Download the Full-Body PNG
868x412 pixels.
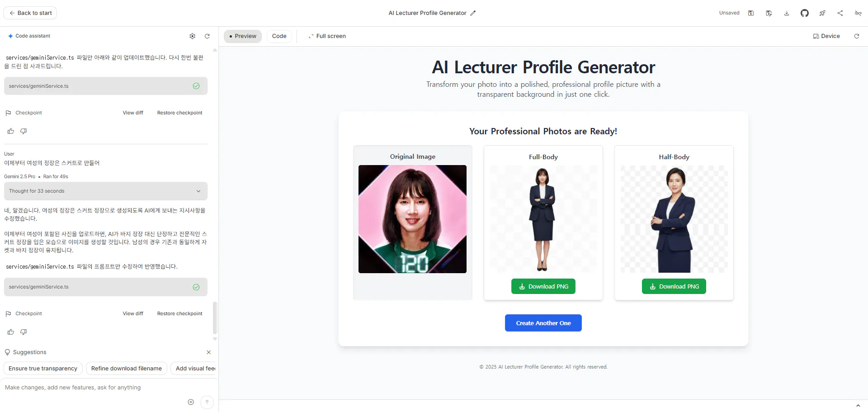pyautogui.click(x=543, y=286)
